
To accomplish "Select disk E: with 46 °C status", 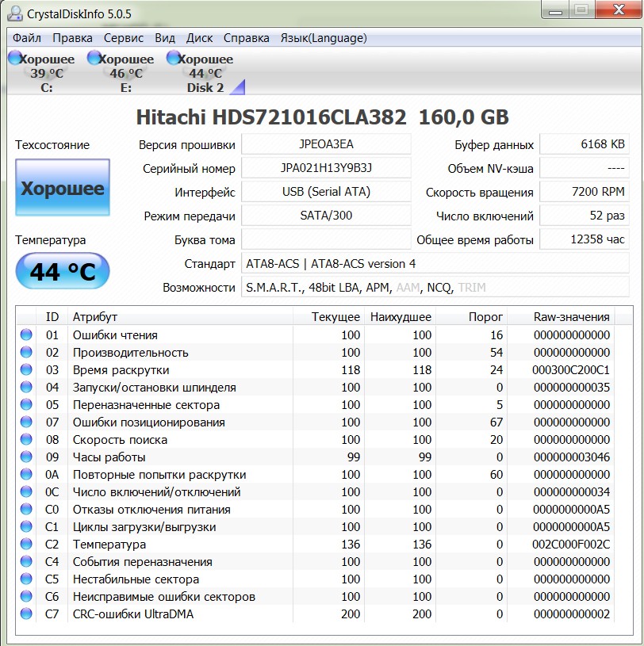I will pyautogui.click(x=121, y=72).
